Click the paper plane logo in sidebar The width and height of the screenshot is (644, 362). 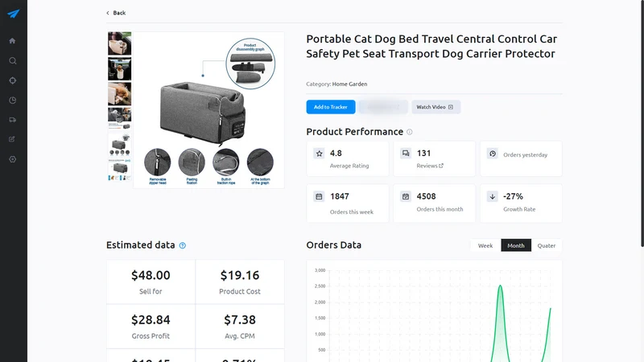click(14, 14)
